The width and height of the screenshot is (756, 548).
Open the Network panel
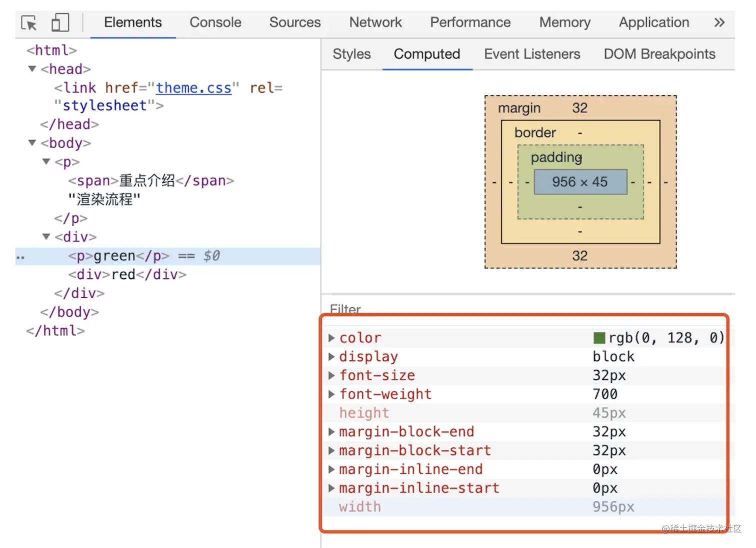coord(375,23)
